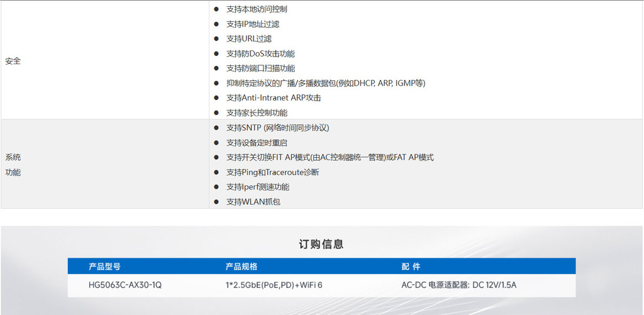Select 支持Anti-Intranet ARP攻击 text
This screenshot has width=644, height=315.
[x=274, y=98]
